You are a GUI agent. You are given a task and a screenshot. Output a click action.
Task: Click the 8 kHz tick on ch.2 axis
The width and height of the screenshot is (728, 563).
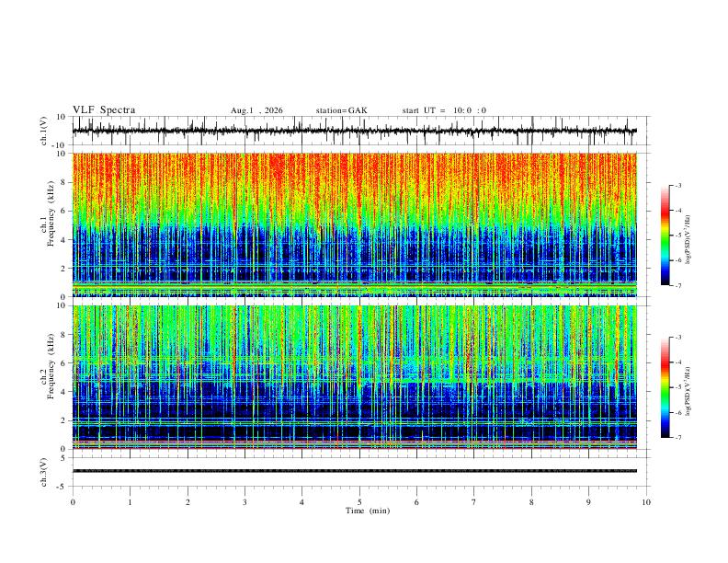[64, 335]
